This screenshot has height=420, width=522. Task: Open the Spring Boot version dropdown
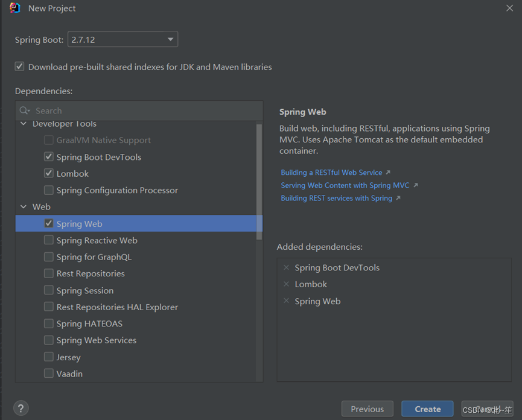click(x=123, y=39)
